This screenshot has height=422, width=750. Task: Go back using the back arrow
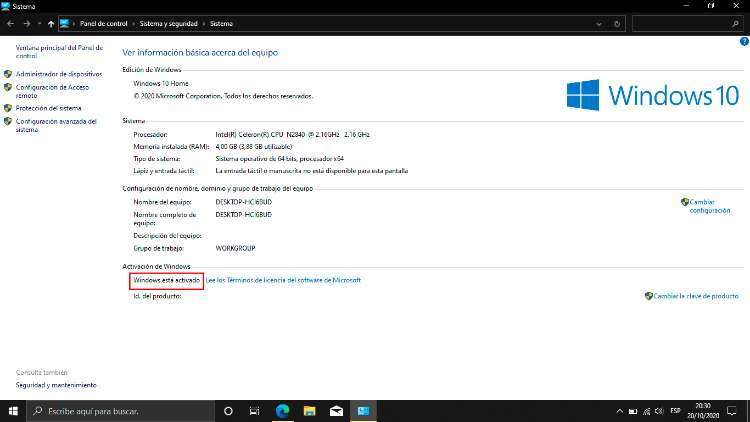coord(11,23)
